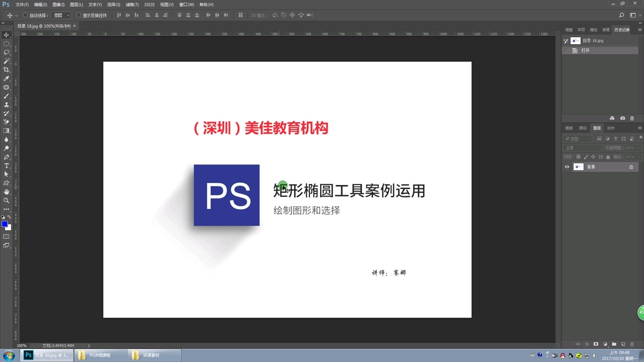The image size is (644, 362).
Task: Select the Eyedropper tool
Action: 7,78
